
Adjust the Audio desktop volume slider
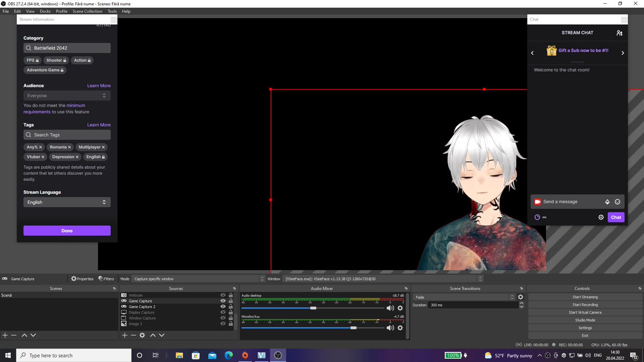313,308
